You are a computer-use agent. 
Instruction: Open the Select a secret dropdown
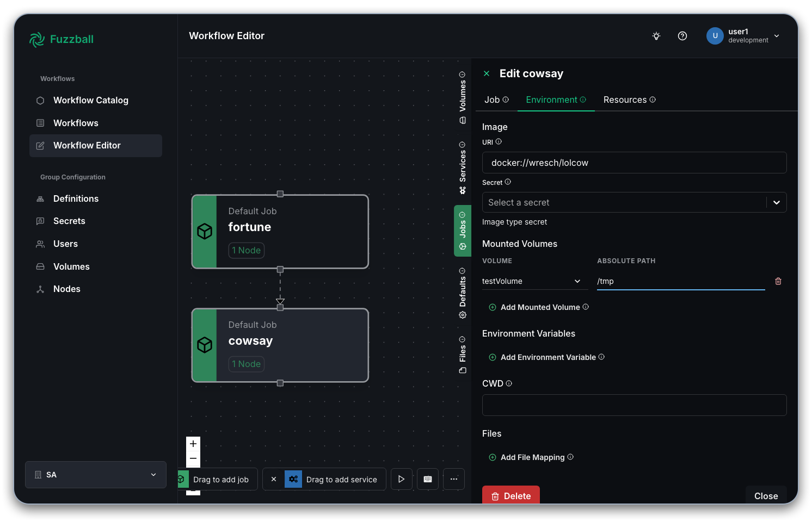coord(635,202)
